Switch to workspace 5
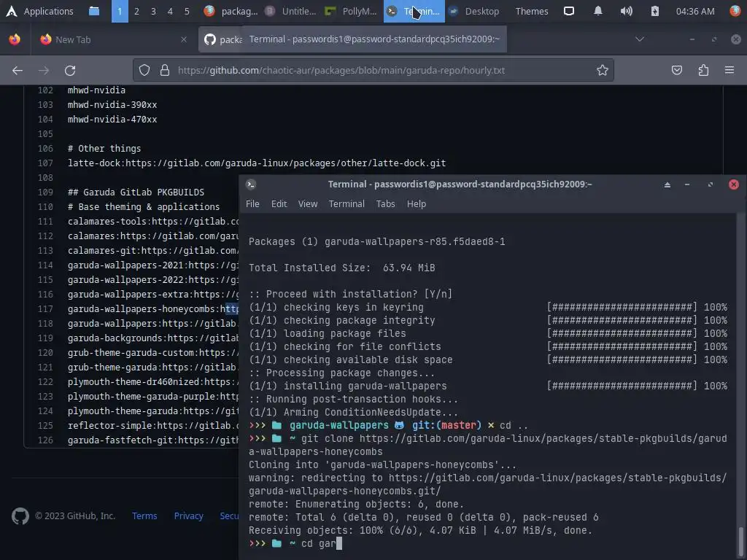This screenshot has height=560, width=747. (187, 11)
